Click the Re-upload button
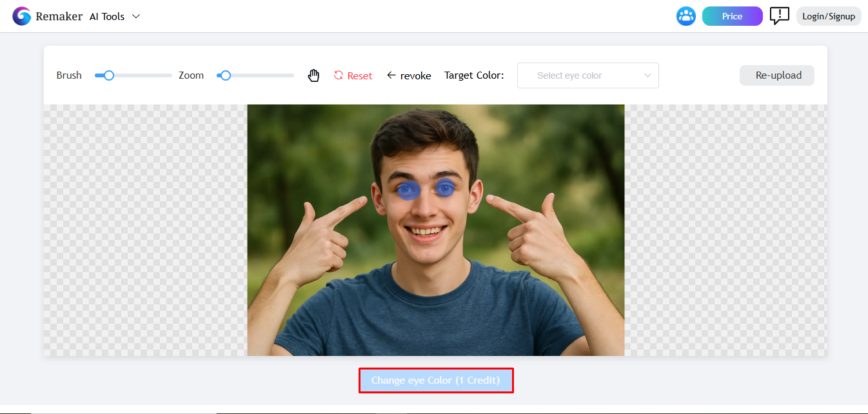Screen dimensions: 868x414 point(776,75)
